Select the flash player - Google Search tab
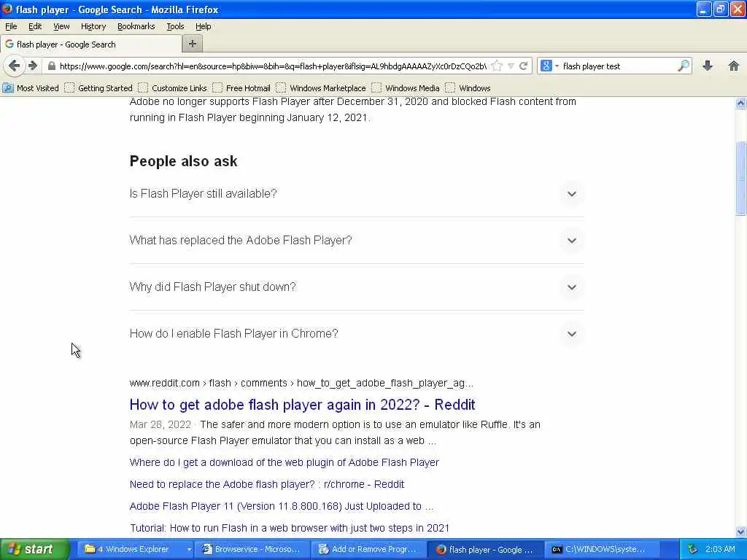The width and height of the screenshot is (747, 560). click(x=91, y=44)
